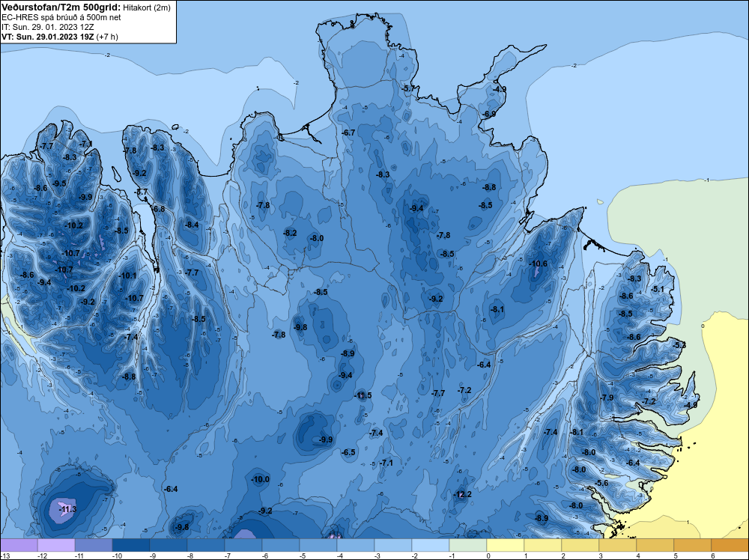
Task: Click legend swatch between -2 and -1
Action: coord(431,545)
